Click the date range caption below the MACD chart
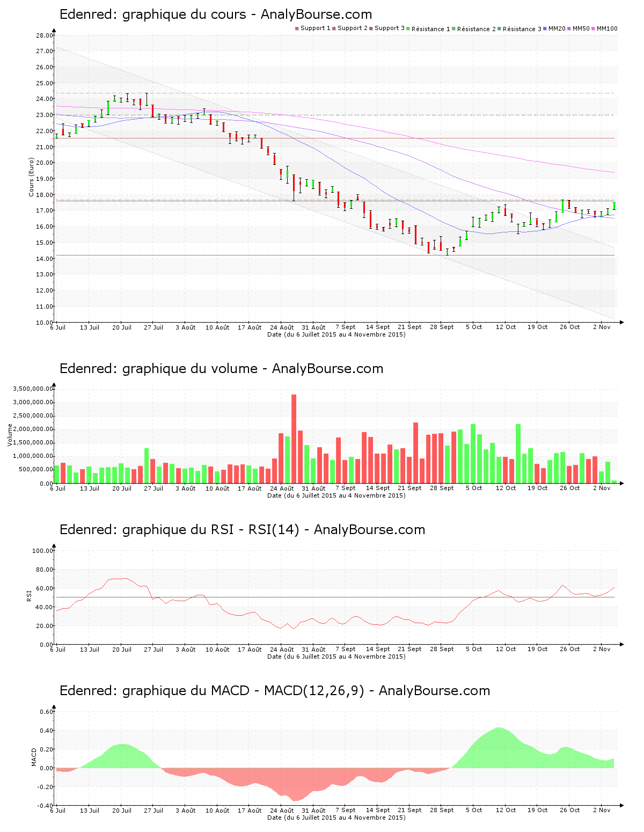The height and width of the screenshot is (832, 644). point(336,818)
